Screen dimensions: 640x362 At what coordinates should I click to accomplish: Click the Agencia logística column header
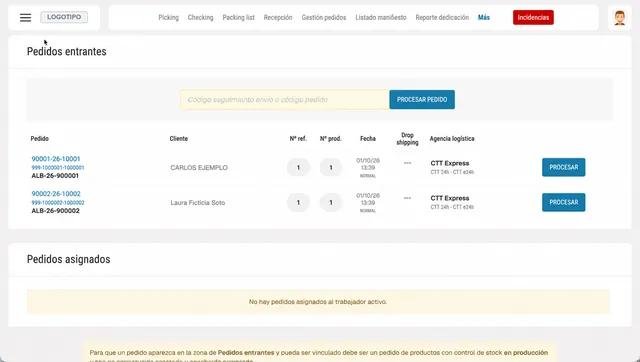[x=452, y=139]
